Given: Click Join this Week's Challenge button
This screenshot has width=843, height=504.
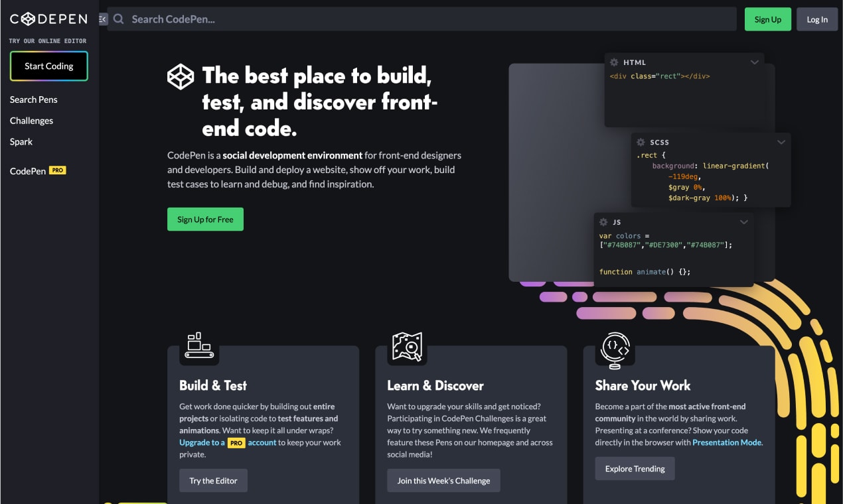Looking at the screenshot, I should [443, 481].
